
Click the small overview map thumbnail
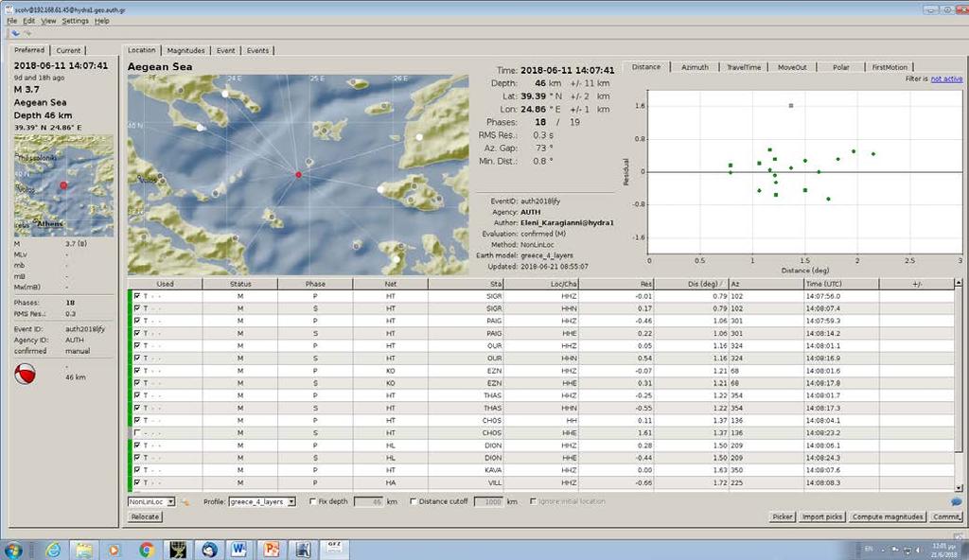click(63, 185)
